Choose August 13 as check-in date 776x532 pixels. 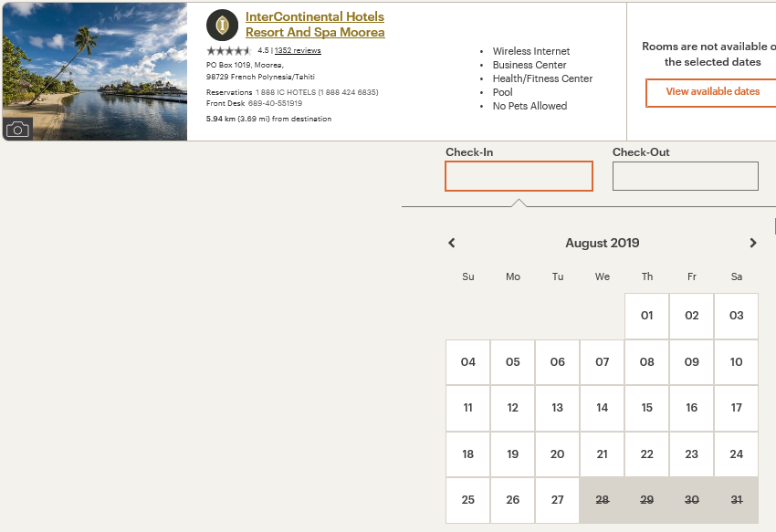tap(557, 408)
